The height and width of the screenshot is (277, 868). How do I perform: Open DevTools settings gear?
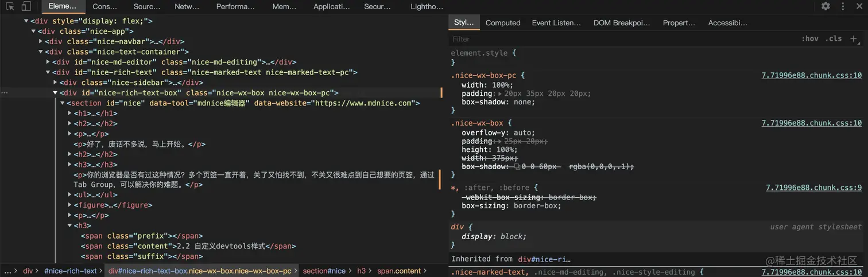tap(826, 6)
